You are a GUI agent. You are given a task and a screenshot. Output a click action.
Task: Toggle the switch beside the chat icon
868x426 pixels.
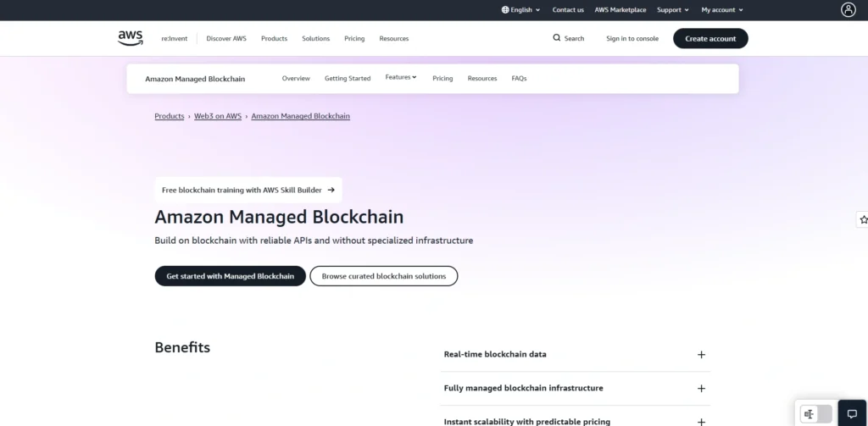(x=816, y=414)
